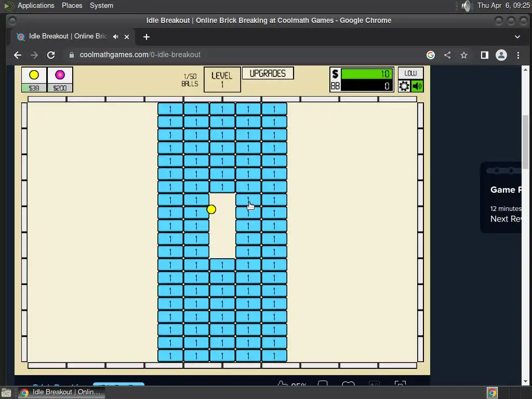Image resolution: width=532 pixels, height=399 pixels.
Task: Click the Game P... heading in side panel
Action: click(506, 190)
